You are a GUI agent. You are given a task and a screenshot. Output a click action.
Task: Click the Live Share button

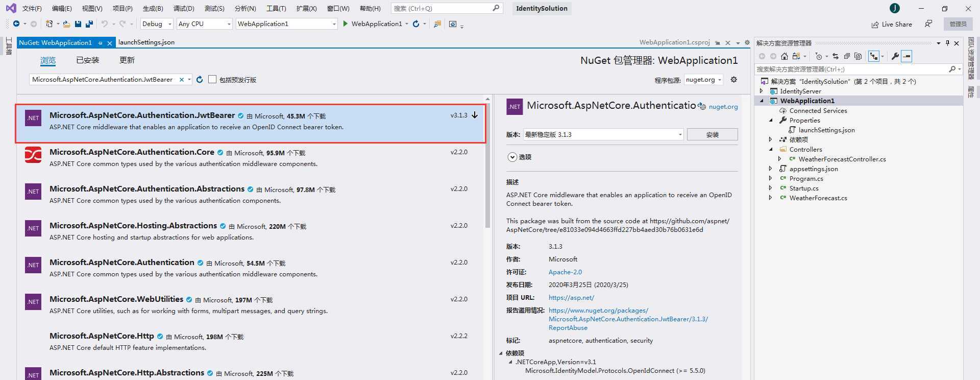pos(892,24)
